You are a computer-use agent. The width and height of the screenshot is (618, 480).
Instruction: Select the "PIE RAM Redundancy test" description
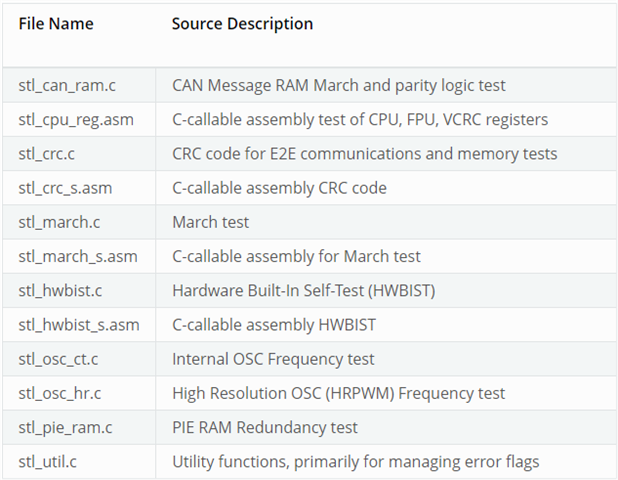point(265,427)
